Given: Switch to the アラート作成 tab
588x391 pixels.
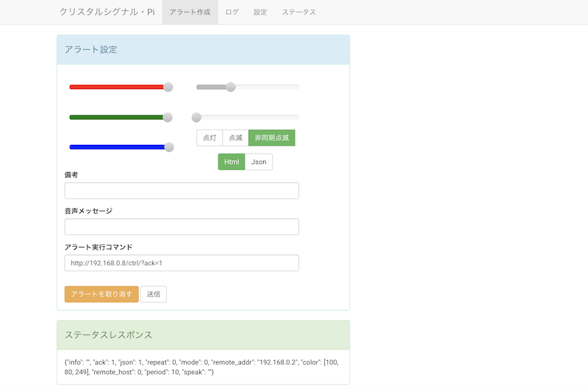Looking at the screenshot, I should [x=190, y=12].
